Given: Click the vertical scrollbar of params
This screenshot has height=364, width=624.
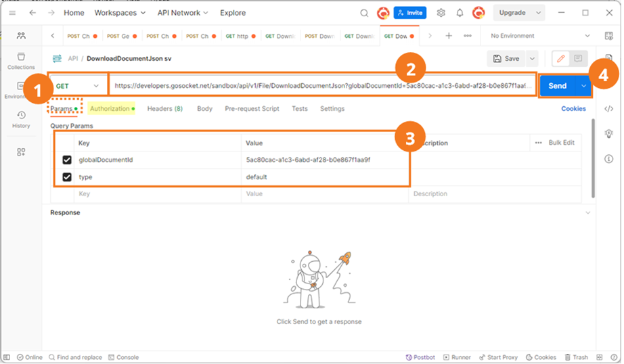Looking at the screenshot, I should point(593,158).
